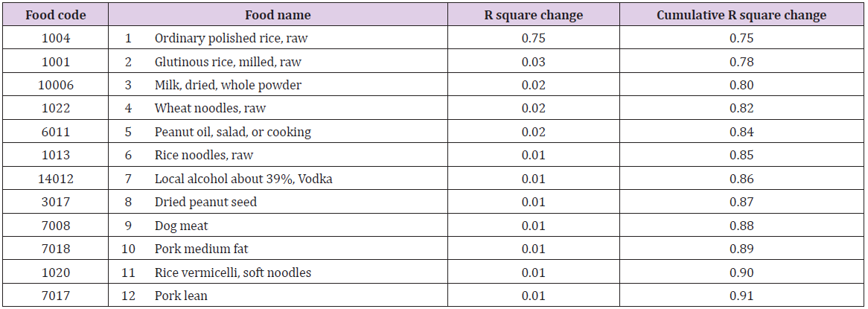Click the Food name column header
868x309 pixels.
click(278, 15)
